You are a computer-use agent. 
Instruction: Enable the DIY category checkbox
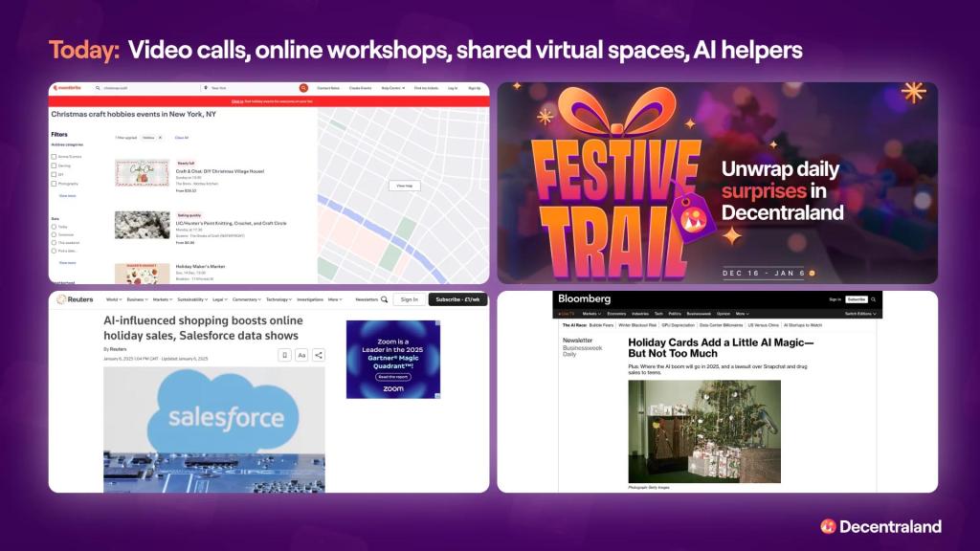(x=54, y=175)
